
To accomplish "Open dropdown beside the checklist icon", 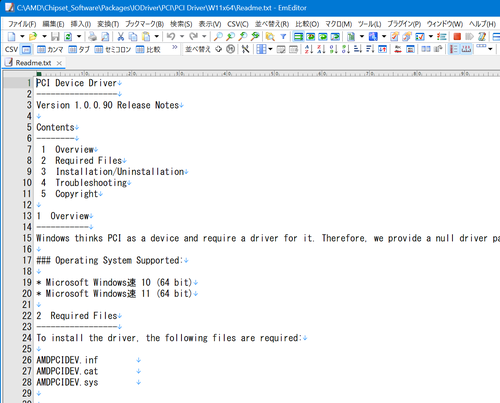I will [431, 36].
